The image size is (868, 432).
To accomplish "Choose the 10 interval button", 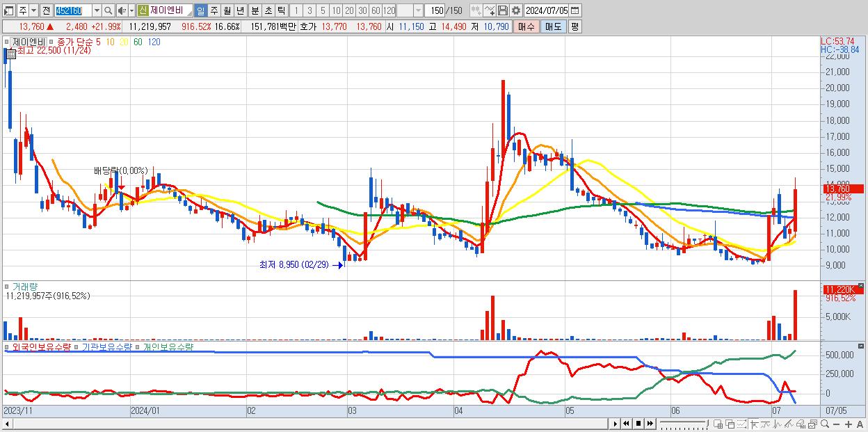I will coord(336,10).
